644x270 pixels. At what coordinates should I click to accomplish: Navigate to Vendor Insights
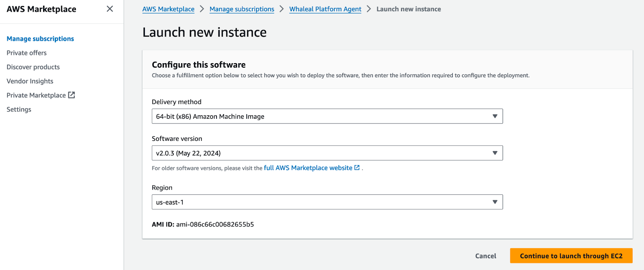[30, 81]
